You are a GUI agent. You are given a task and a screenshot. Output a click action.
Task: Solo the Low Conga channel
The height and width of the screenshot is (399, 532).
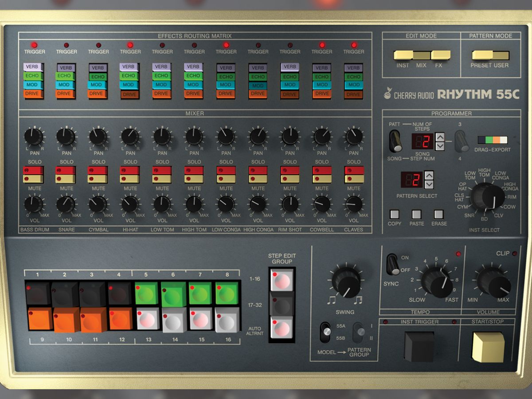tap(226, 170)
